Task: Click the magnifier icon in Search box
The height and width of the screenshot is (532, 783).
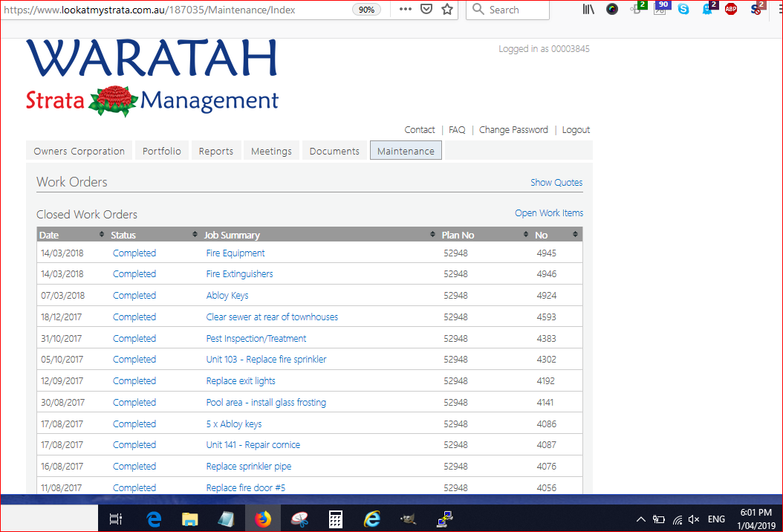Action: pos(478,10)
